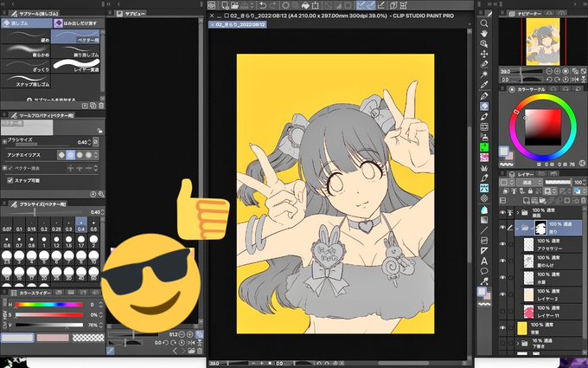Hide the レイヤー 2 layer
The image size is (588, 368).
[502, 294]
